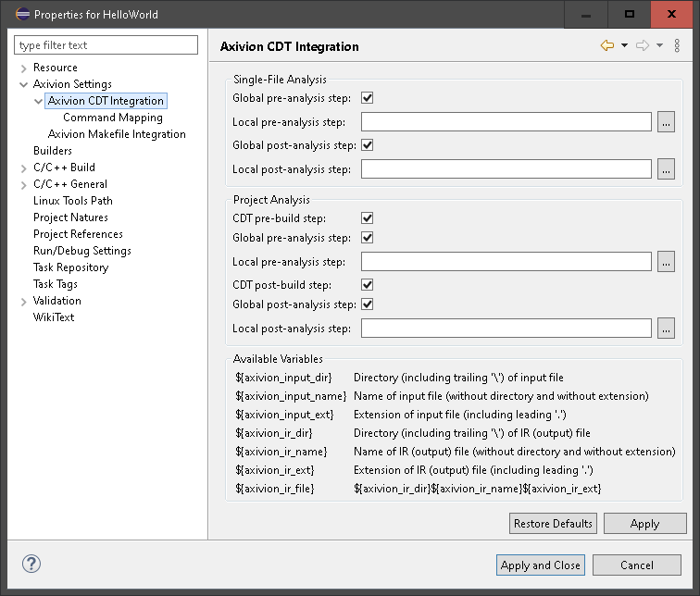Click the Restore Defaults button
Screen dimensions: 700x596
click(x=553, y=523)
